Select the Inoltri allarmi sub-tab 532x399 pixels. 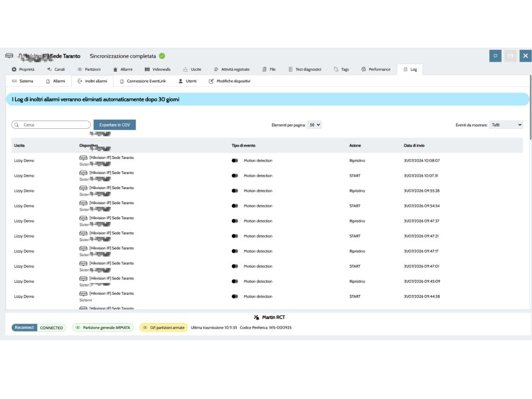[x=92, y=81]
